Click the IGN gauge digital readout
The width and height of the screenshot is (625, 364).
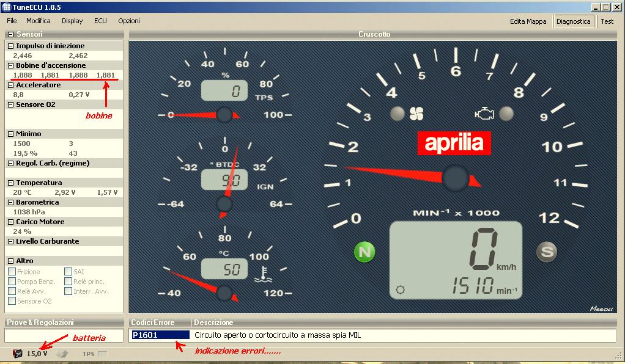(224, 180)
